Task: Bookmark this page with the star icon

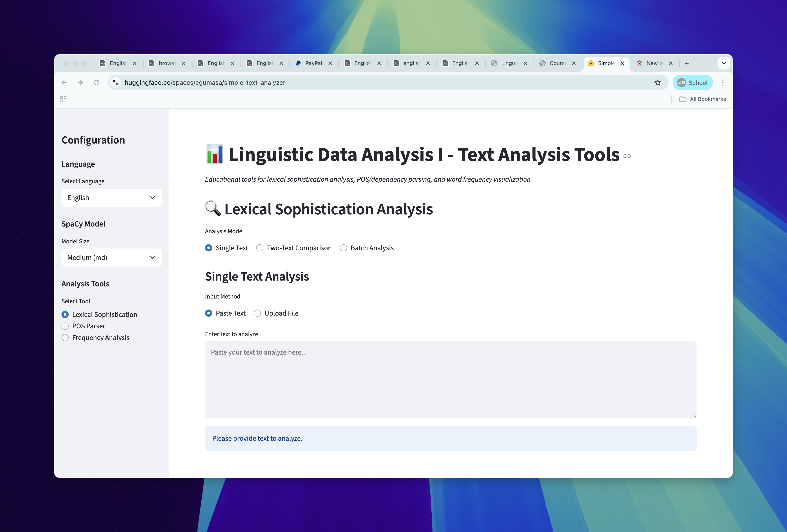Action: tap(657, 82)
